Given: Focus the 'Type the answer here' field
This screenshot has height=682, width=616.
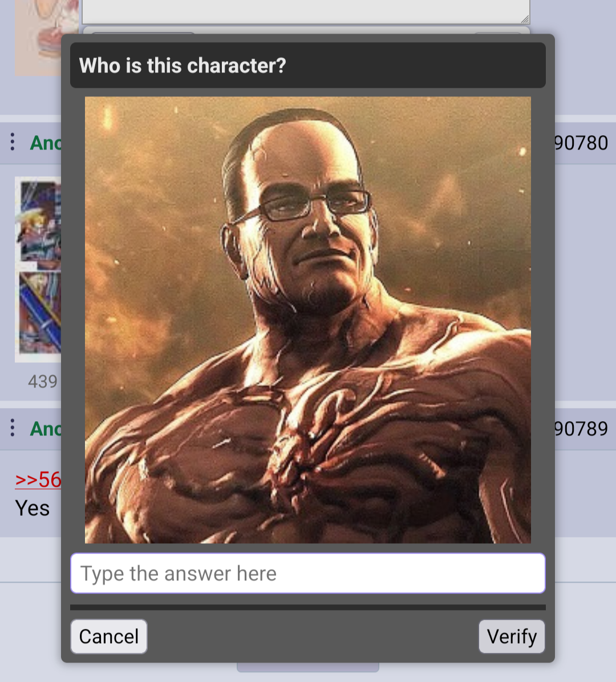Looking at the screenshot, I should tap(308, 573).
